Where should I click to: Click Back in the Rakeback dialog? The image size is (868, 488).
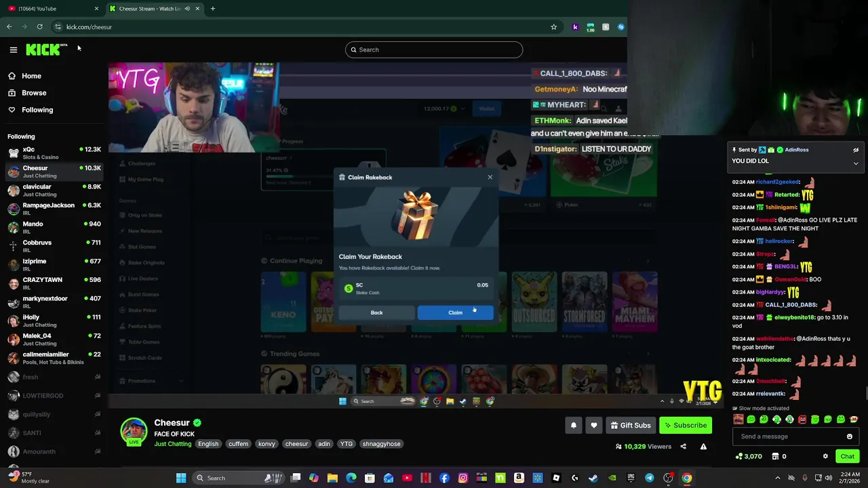pyautogui.click(x=376, y=312)
